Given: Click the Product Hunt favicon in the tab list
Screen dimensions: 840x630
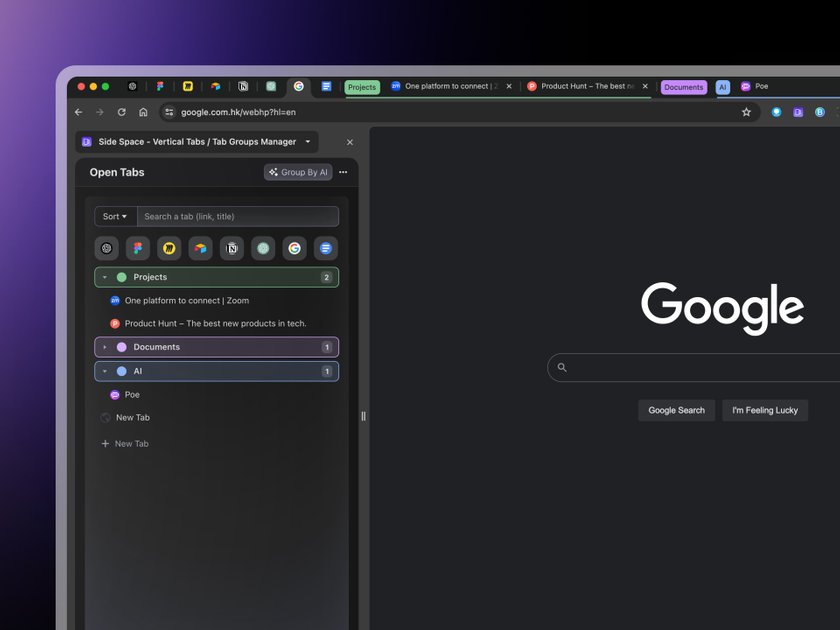Looking at the screenshot, I should point(115,323).
